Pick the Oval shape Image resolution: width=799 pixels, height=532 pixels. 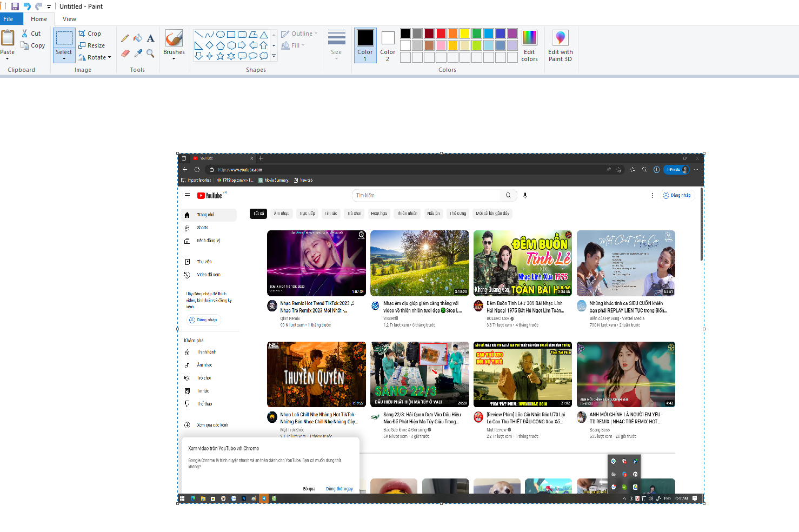click(x=220, y=35)
